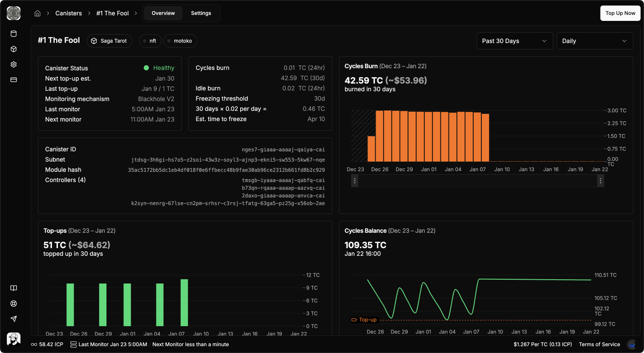Viewport: 644px width, 353px height.
Task: Open the Past 30 Days dropdown
Action: click(x=515, y=41)
